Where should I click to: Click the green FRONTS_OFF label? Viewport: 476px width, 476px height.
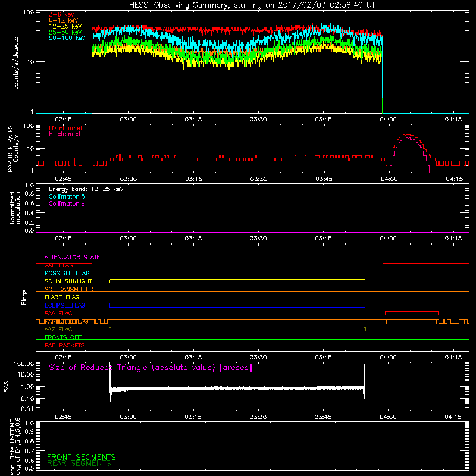pyautogui.click(x=63, y=337)
